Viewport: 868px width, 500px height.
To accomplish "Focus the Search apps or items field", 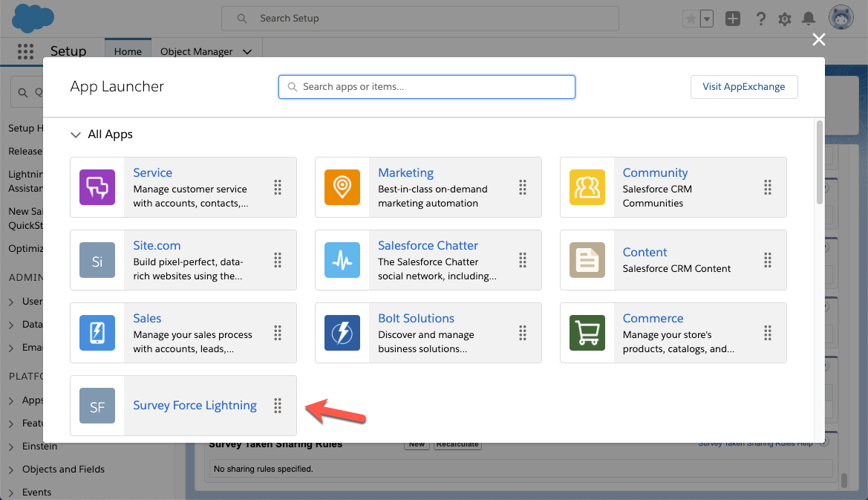I will point(427,87).
